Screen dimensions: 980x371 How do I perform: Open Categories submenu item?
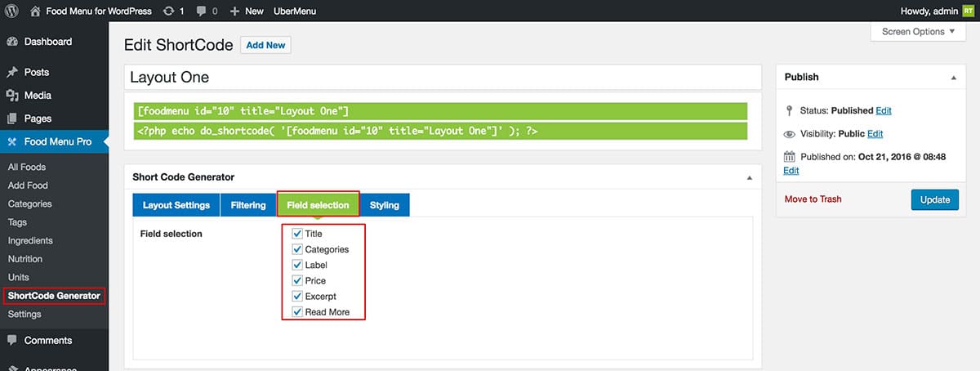coord(29,203)
